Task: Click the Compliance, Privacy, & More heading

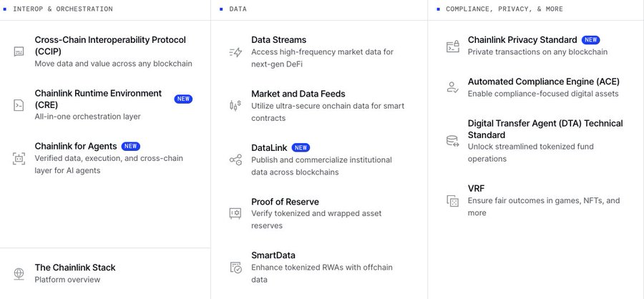Action: (504, 9)
